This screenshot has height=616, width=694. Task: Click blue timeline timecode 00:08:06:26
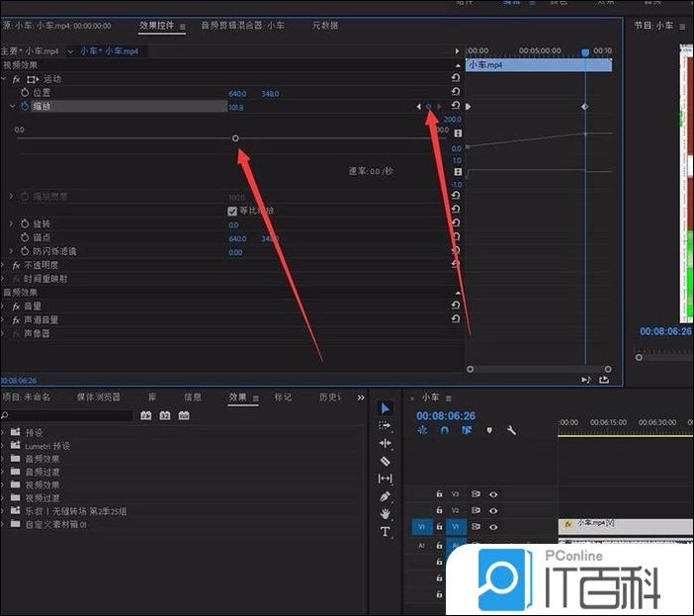tap(446, 416)
